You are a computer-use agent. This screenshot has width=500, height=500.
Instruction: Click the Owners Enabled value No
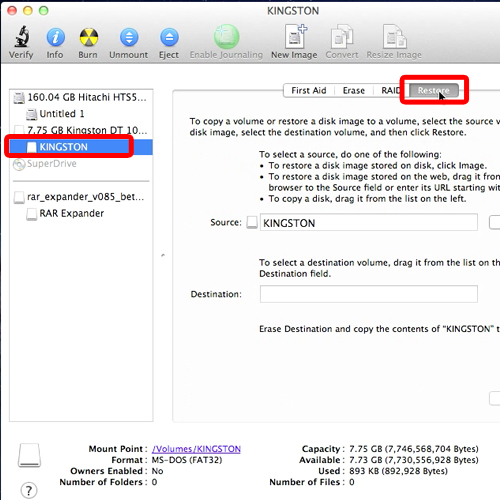(157, 471)
